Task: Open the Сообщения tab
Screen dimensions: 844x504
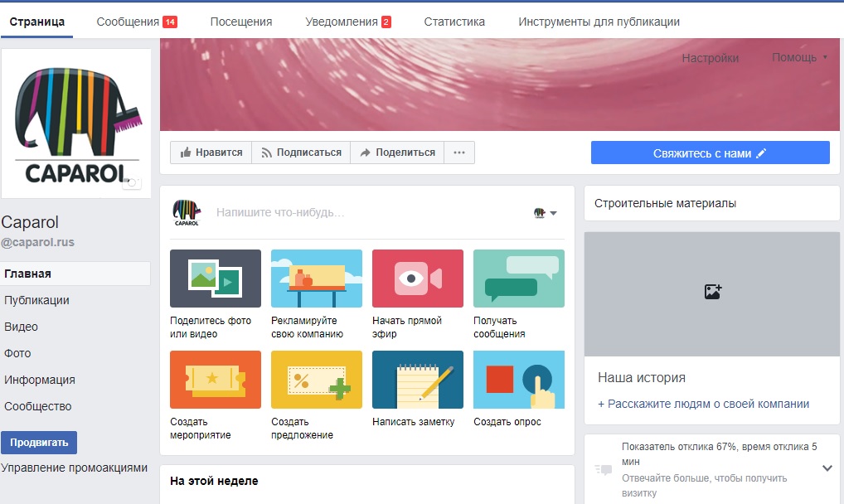Action: 137,22
